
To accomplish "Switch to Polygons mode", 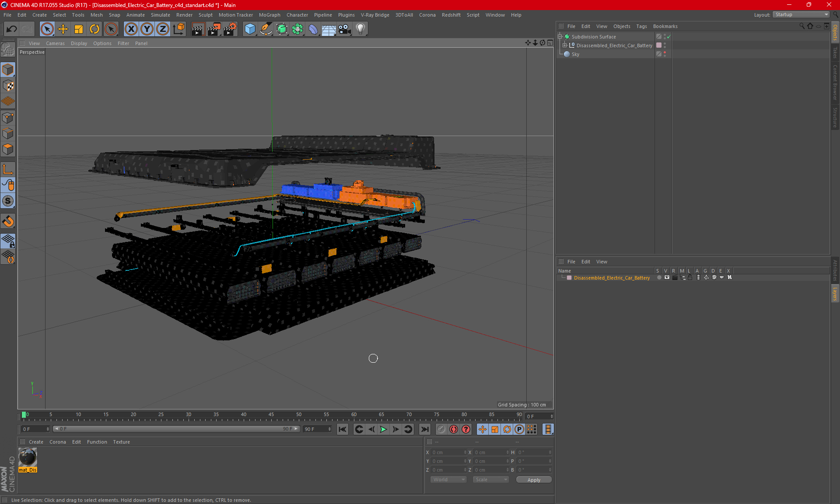I will click(x=8, y=150).
